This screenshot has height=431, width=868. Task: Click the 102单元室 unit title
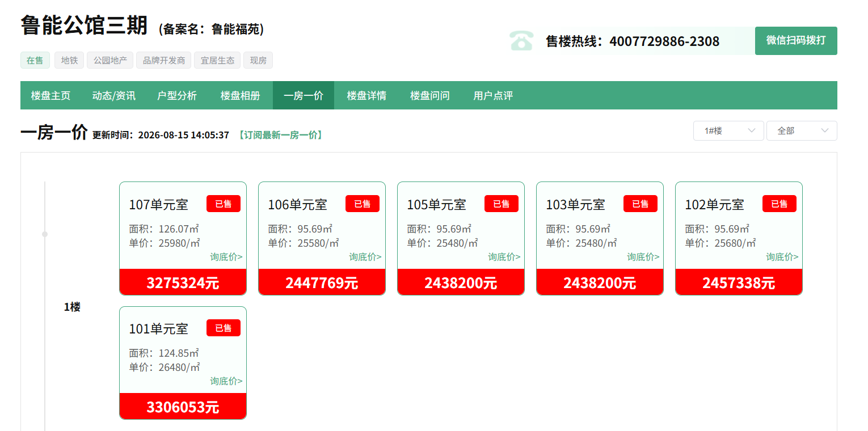tap(715, 204)
